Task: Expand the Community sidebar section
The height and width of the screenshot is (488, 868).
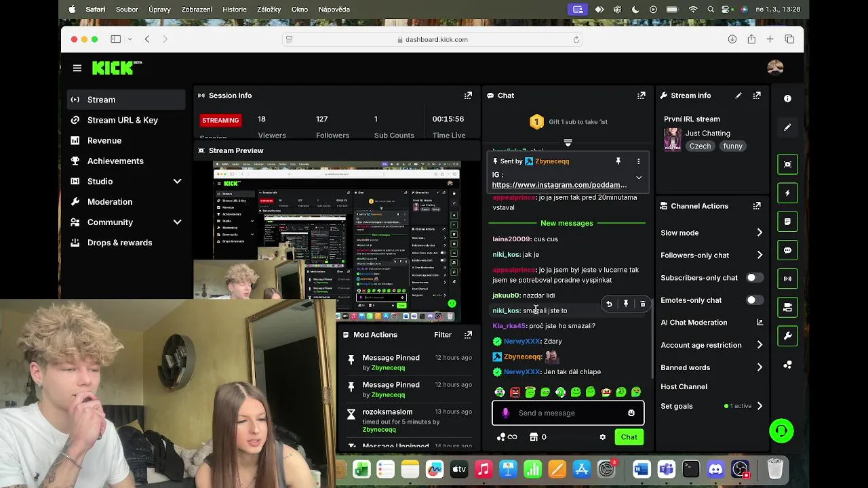Action: (177, 222)
